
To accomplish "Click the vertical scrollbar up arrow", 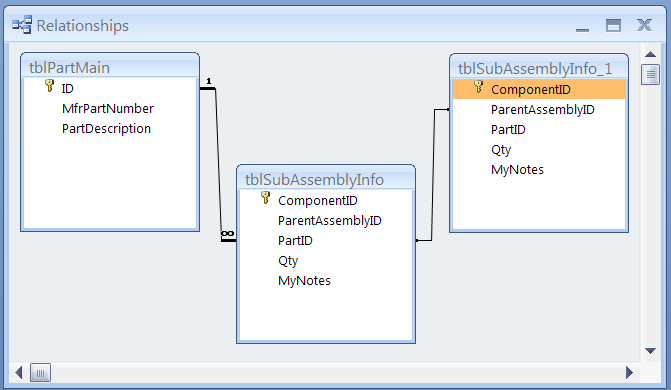I will tap(650, 54).
